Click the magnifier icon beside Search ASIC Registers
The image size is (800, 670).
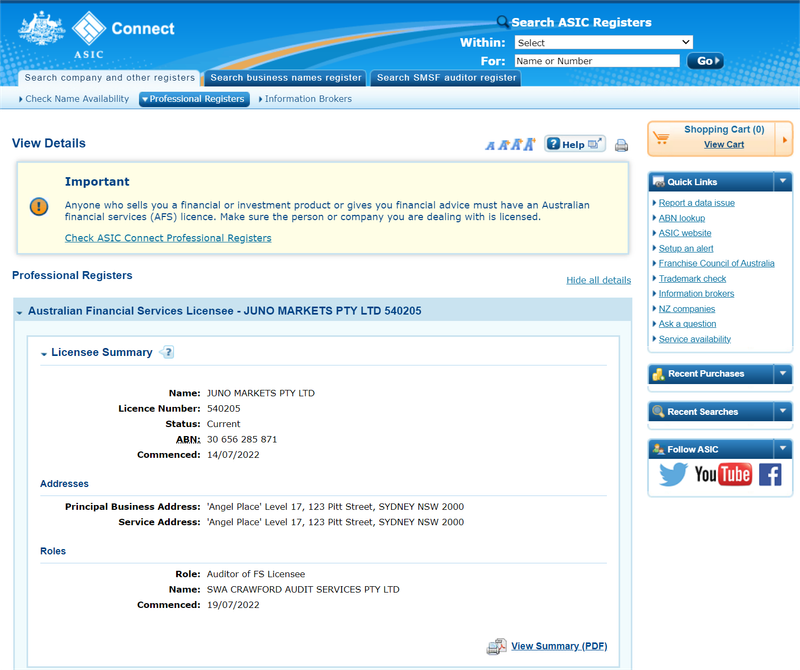503,21
